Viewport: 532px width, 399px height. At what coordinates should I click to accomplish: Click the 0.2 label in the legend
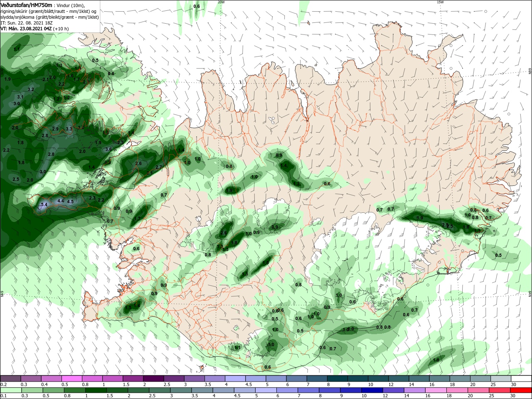click(3, 384)
